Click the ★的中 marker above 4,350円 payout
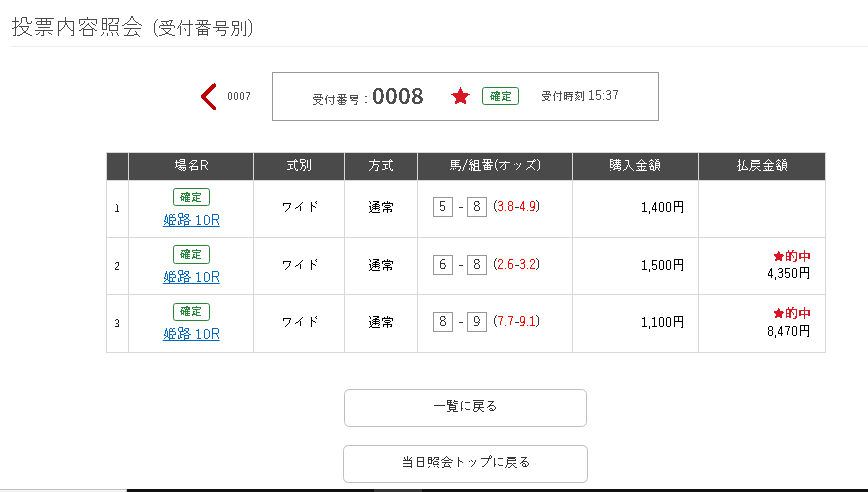868x492 pixels. tap(792, 256)
